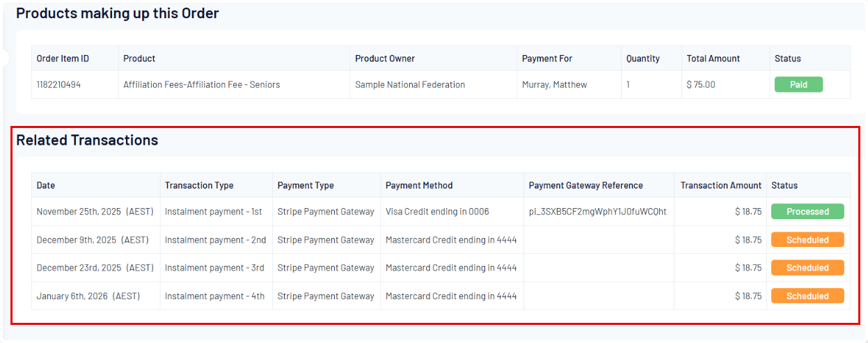The image size is (868, 343).
Task: Click December 23rd, 2025 (AEST) date cell
Action: pos(95,268)
